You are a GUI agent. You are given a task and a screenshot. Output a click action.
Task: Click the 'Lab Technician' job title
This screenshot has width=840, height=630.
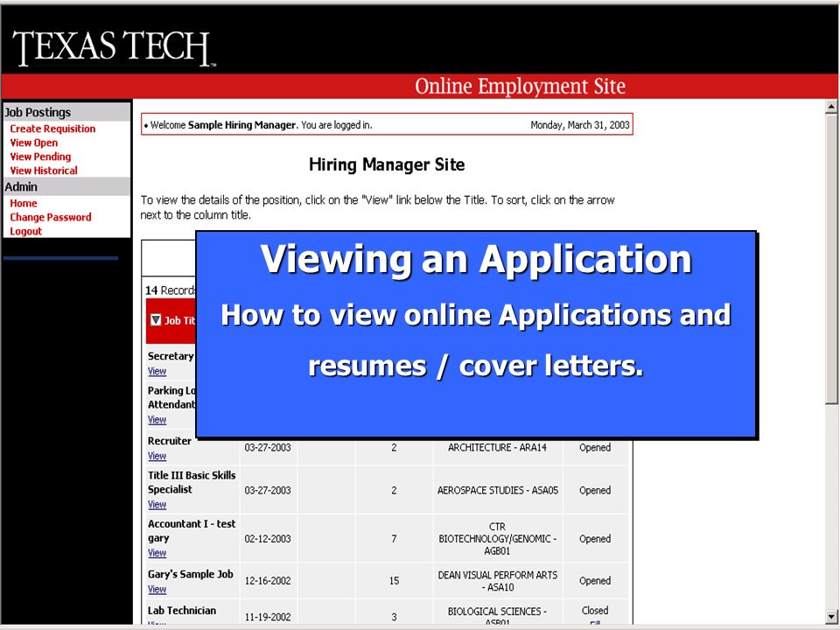click(182, 610)
